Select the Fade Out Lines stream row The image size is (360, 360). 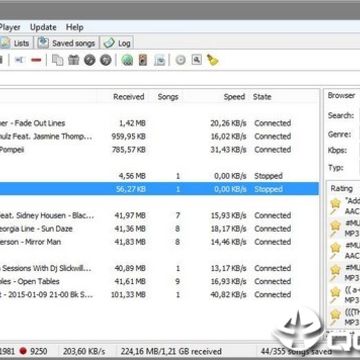click(x=159, y=123)
